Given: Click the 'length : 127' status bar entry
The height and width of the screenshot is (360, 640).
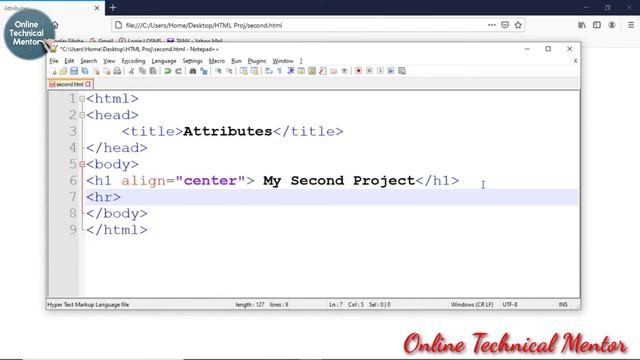Looking at the screenshot, I should pos(250,304).
